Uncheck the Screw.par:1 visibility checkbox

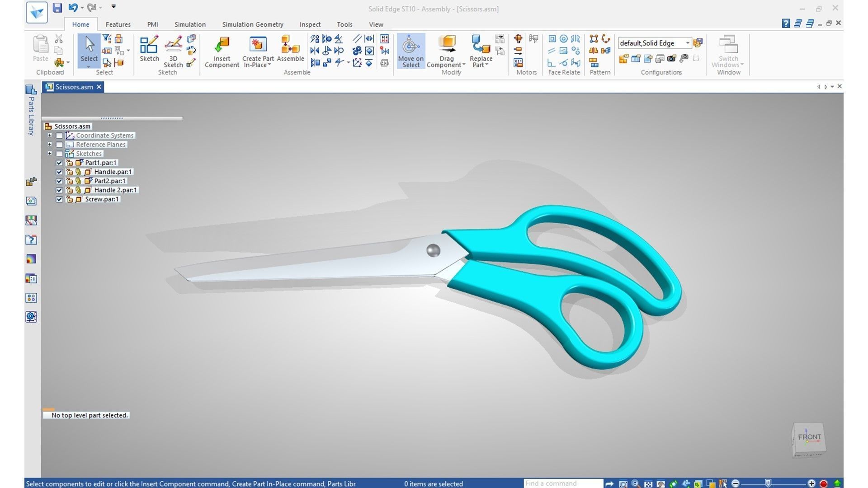pyautogui.click(x=59, y=199)
